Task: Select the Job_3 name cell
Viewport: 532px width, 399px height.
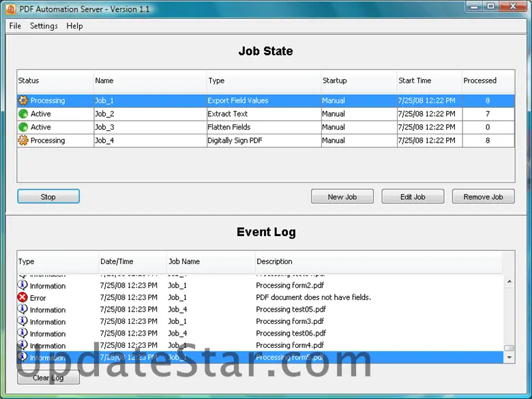Action: point(150,127)
